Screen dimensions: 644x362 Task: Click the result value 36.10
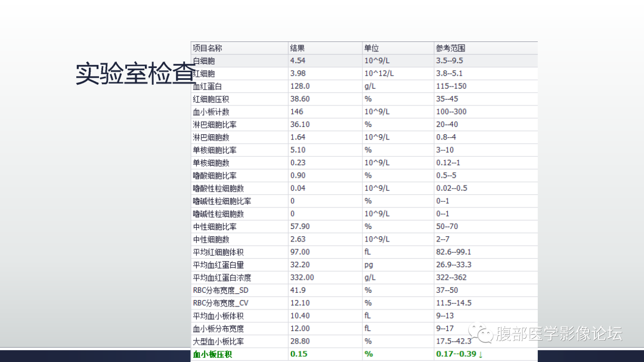click(x=300, y=125)
